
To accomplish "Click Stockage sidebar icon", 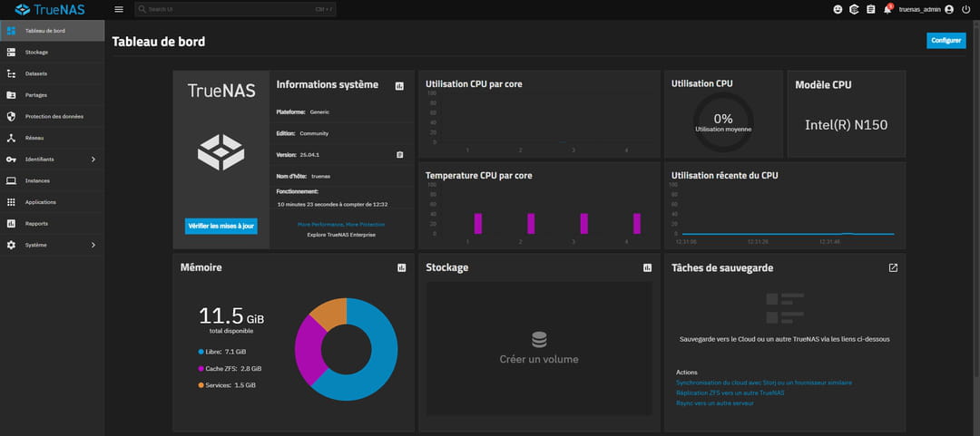I will coord(11,52).
